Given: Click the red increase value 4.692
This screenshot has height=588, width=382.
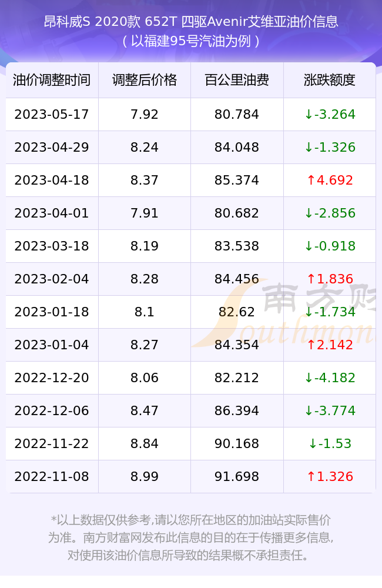Looking at the screenshot, I should [330, 181].
